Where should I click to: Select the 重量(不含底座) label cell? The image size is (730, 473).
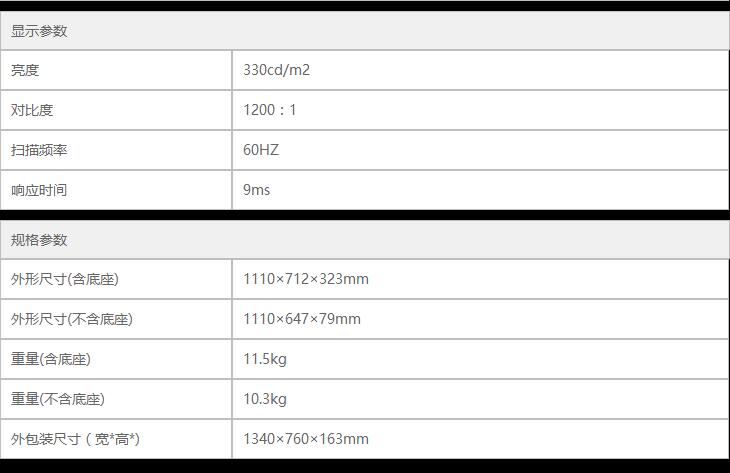[x=58, y=399]
